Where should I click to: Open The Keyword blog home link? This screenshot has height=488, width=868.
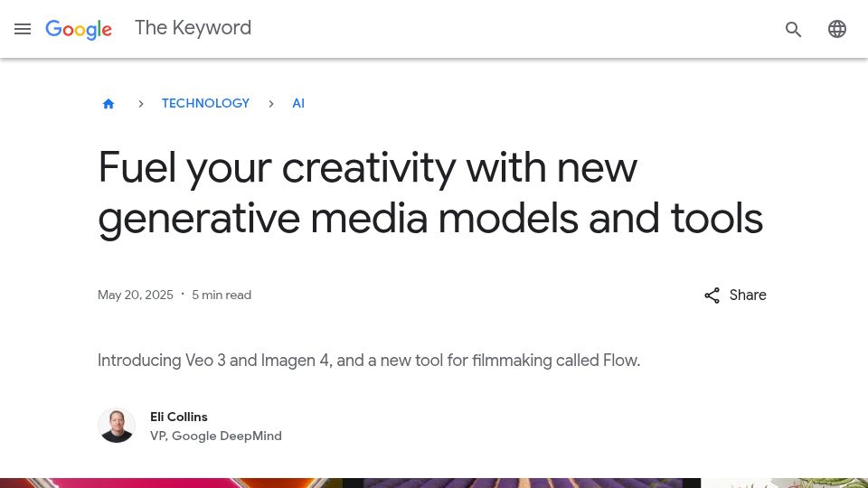click(x=193, y=28)
